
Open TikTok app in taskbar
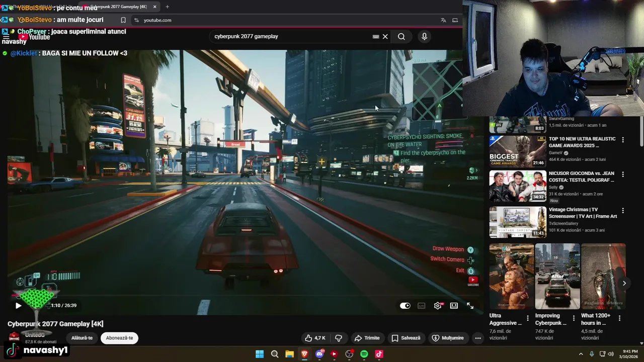tap(379, 354)
